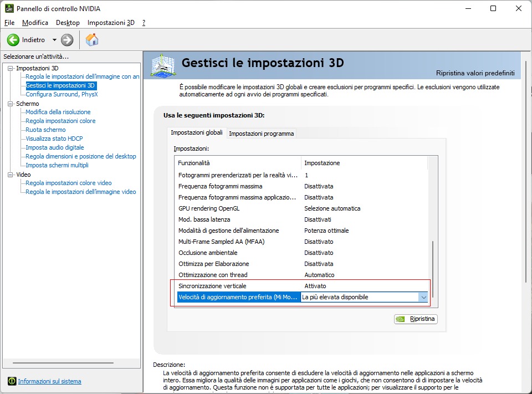
Task: Open Visualizza stato HDCP
Action: point(54,139)
